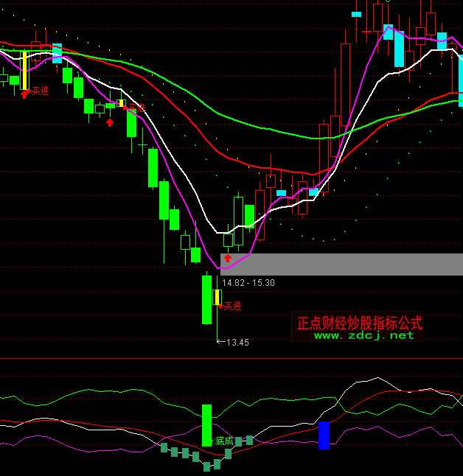Select the large green candle above the 13.45 low
The width and height of the screenshot is (463, 476).
tap(206, 299)
